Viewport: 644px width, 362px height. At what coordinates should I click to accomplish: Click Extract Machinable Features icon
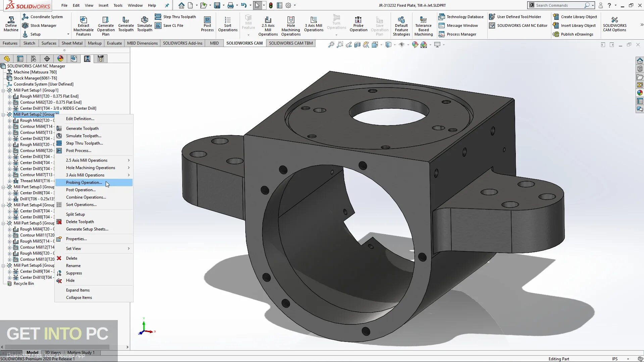84,25
